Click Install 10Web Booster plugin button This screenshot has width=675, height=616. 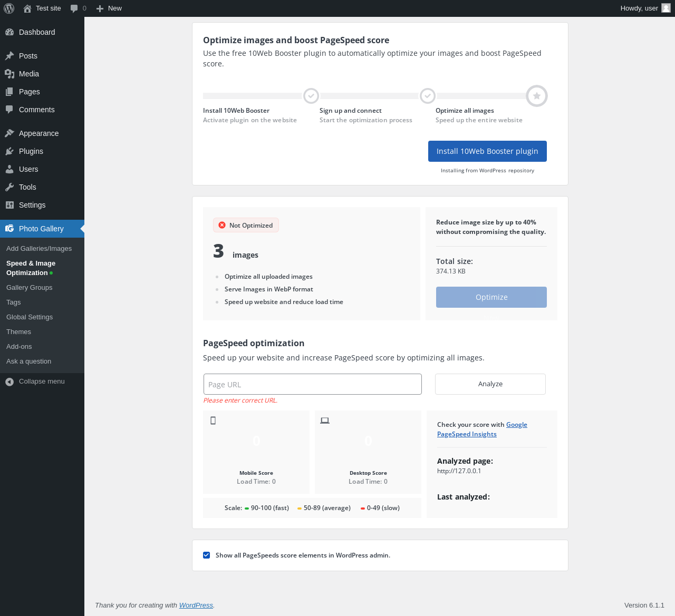click(x=487, y=151)
